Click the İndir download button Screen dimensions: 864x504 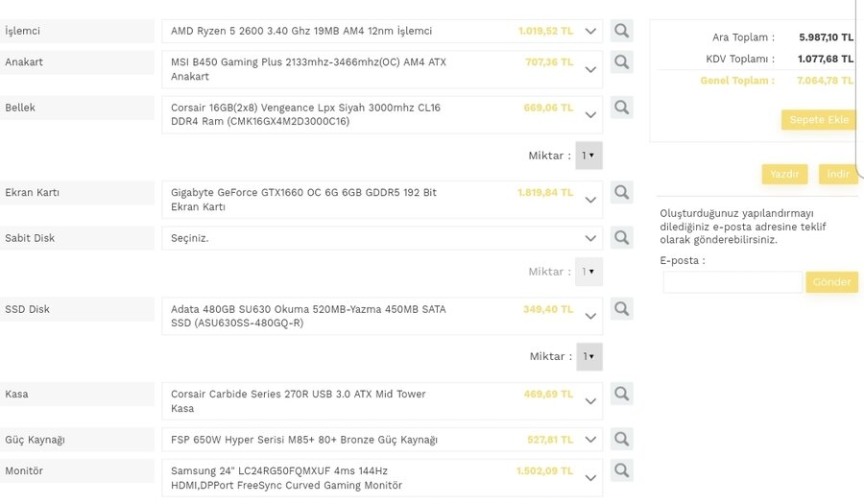(838, 174)
